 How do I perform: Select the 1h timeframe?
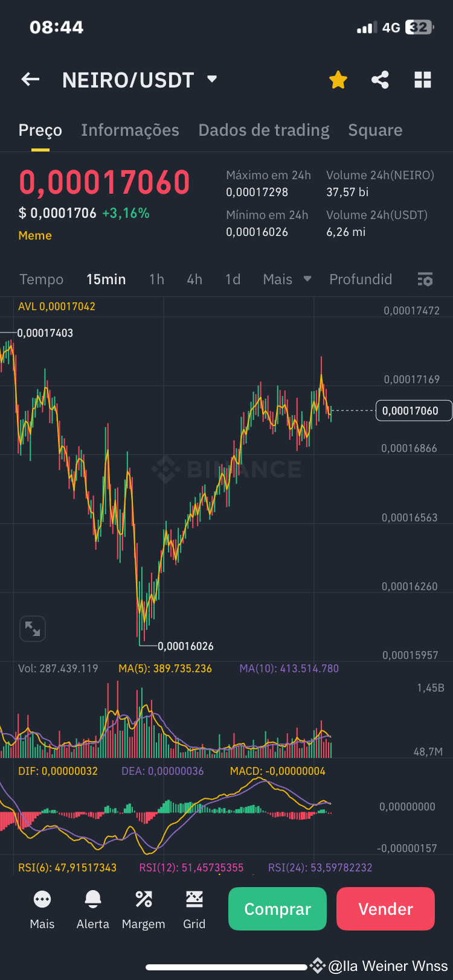[x=156, y=279]
